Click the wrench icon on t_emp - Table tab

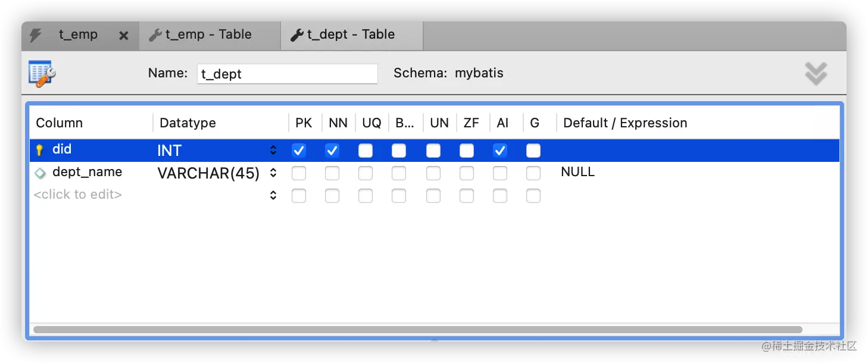[x=155, y=35]
